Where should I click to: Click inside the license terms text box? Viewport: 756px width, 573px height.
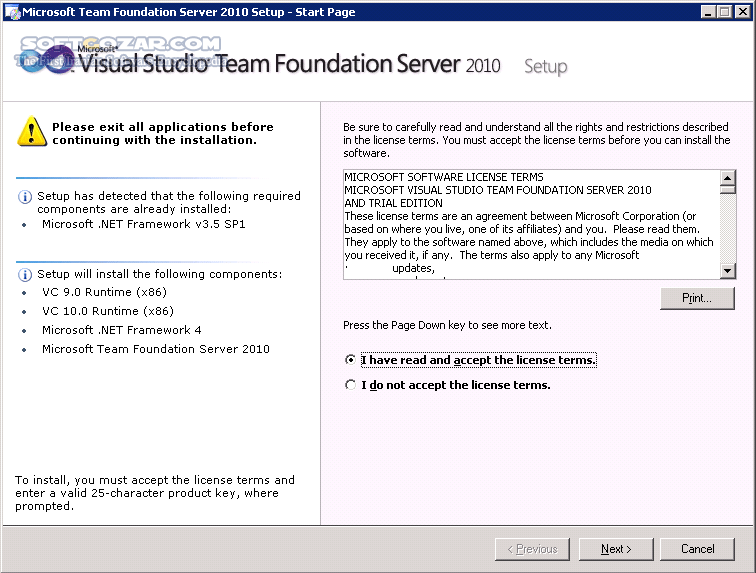tap(531, 224)
